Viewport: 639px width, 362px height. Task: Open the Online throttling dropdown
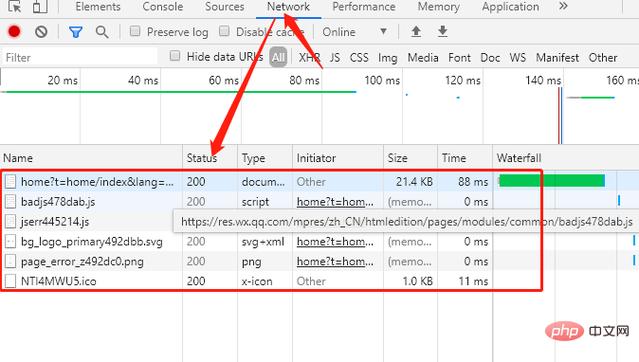point(354,32)
